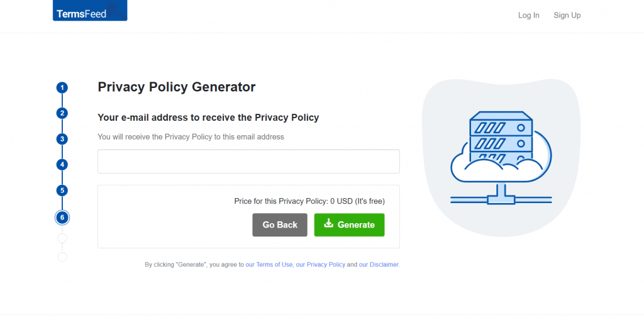644x320 pixels.
Task: Go to step 1 circle
Action: pyautogui.click(x=62, y=87)
